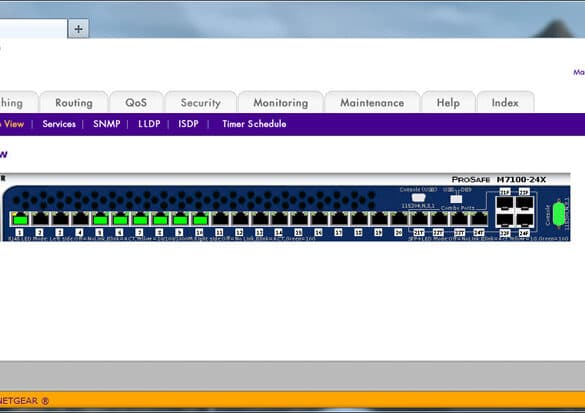Select active green port 10

pyautogui.click(x=200, y=219)
